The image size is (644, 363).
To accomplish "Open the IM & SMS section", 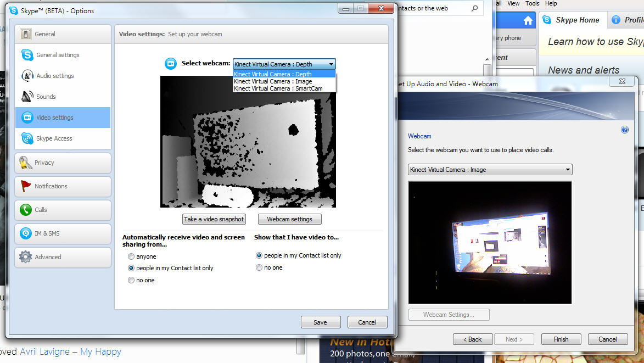I will point(63,233).
